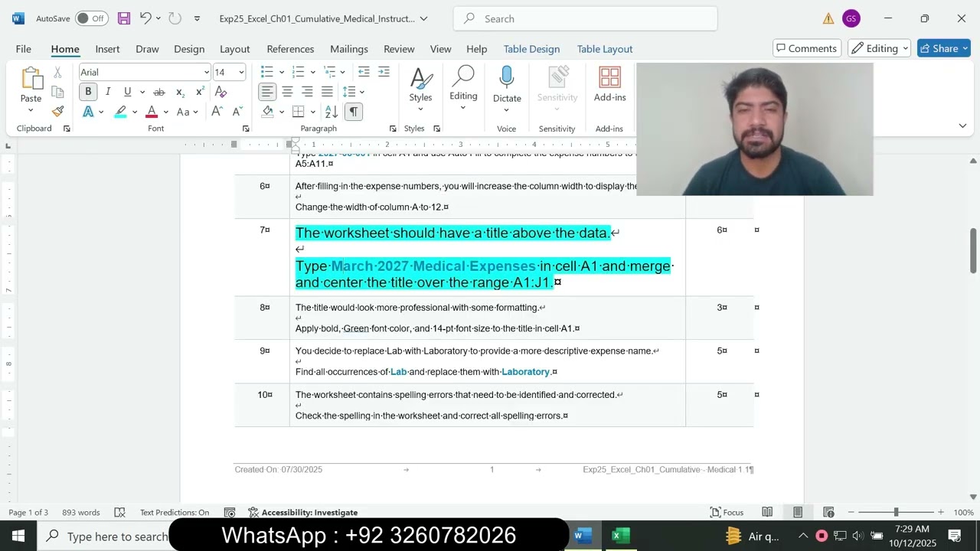Increase font size with Grow Font
Viewport: 980px width, 551px height.
pos(217,112)
